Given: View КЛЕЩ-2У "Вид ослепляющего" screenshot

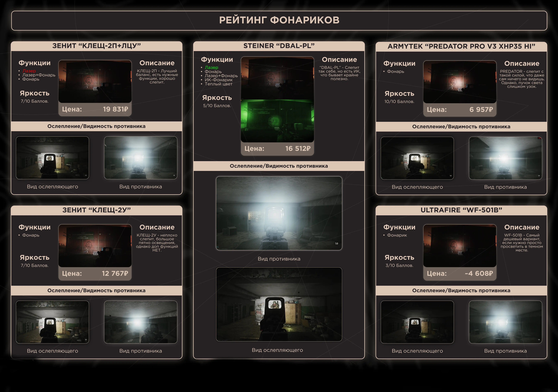Looking at the screenshot, I should tap(52, 322).
